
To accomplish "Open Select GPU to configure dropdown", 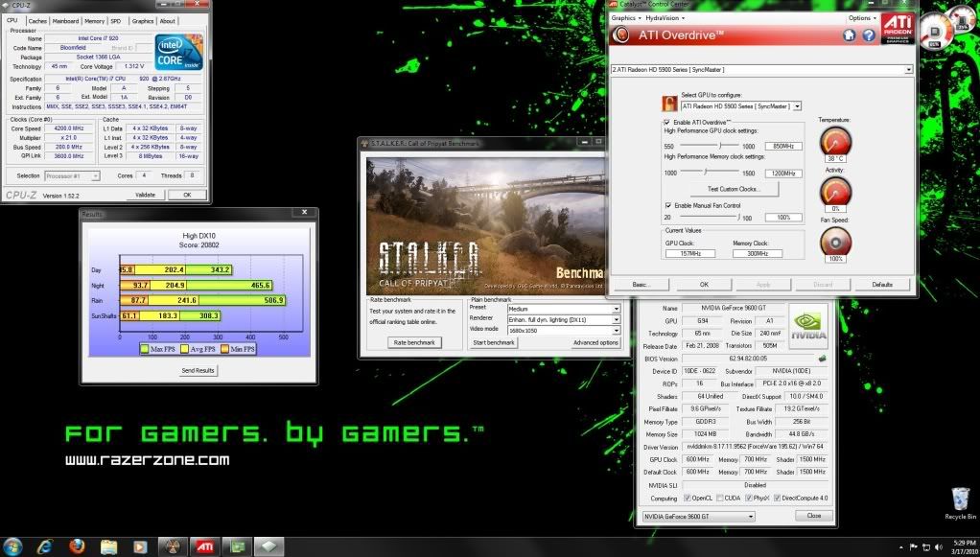I will pyautogui.click(x=797, y=107).
